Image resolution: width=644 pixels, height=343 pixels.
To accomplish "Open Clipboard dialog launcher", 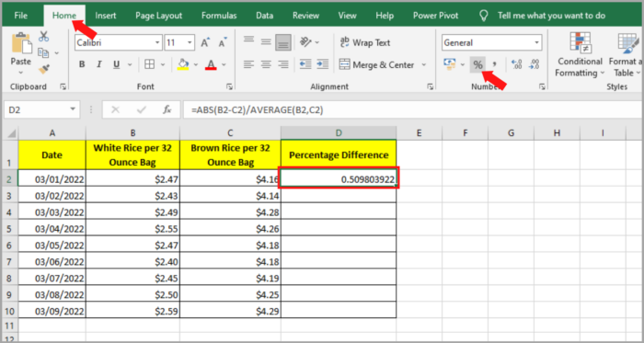I will [x=63, y=86].
